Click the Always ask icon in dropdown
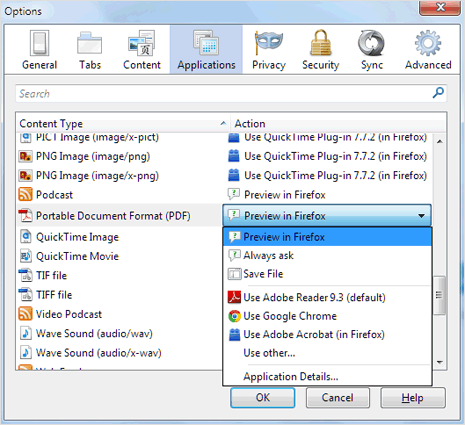This screenshot has height=425, width=465. [x=234, y=255]
